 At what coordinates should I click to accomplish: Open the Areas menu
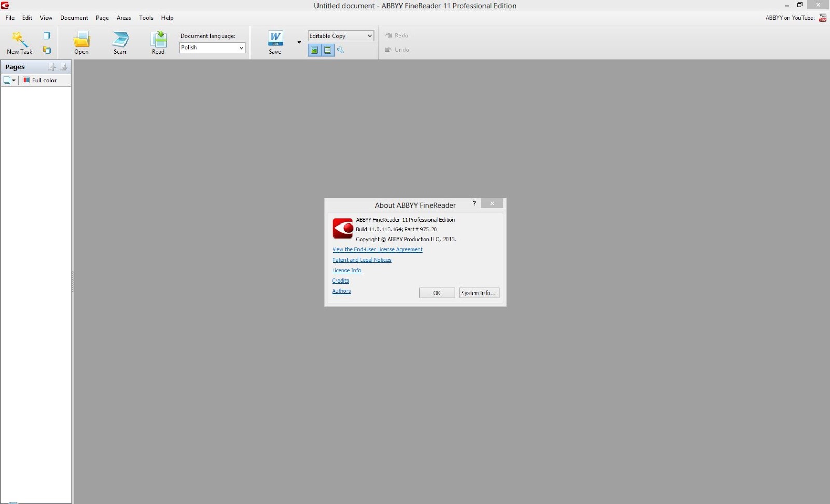[123, 18]
